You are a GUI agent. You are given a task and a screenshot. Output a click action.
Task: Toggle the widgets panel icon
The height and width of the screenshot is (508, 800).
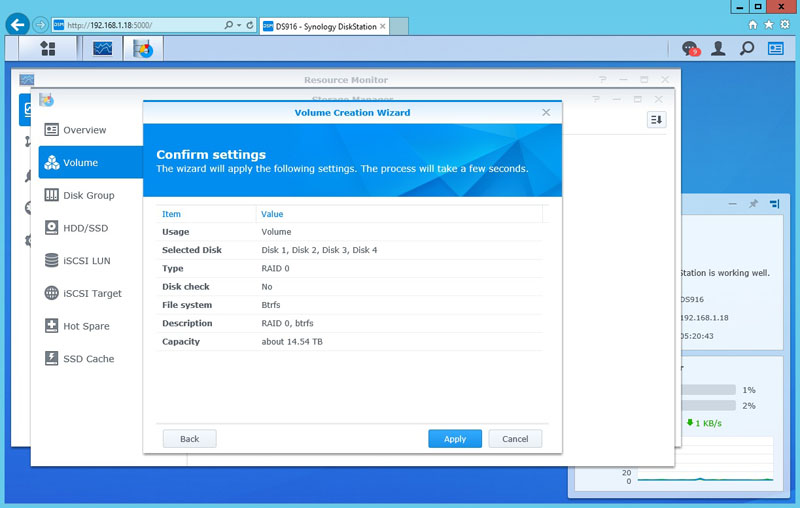pos(776,48)
